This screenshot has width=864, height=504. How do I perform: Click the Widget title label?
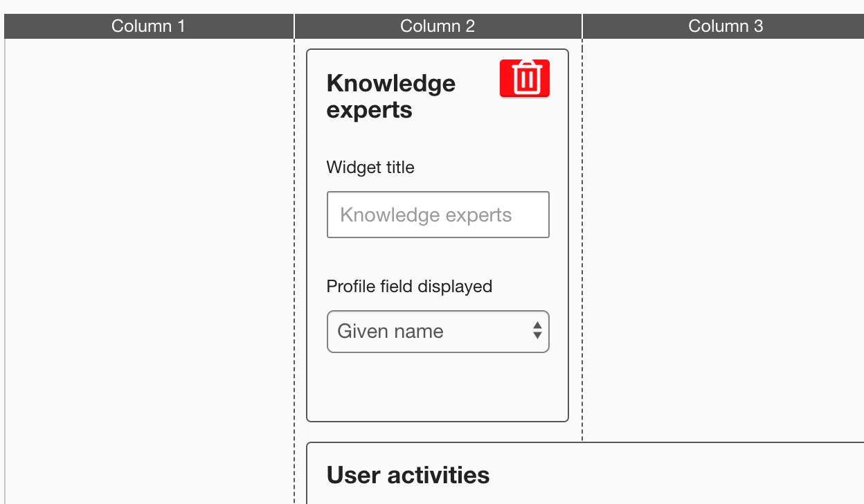(370, 168)
